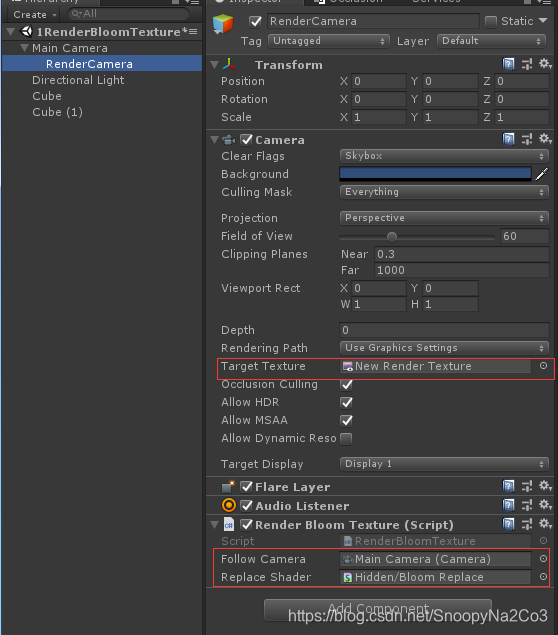Open Camera preset selector icon

527,139
